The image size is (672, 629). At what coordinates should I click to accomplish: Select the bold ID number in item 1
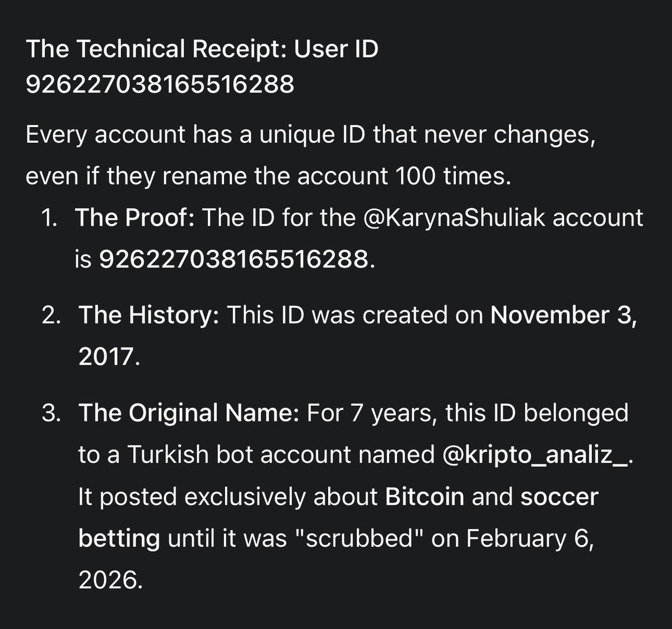point(234,259)
